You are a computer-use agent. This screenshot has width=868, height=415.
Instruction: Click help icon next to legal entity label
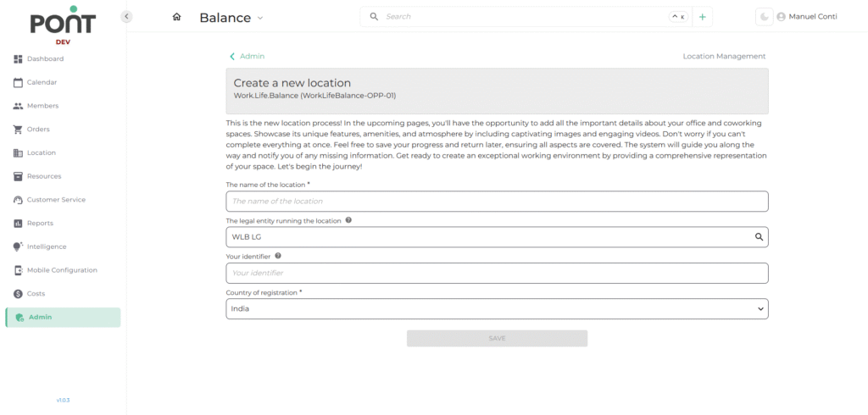[x=348, y=220]
